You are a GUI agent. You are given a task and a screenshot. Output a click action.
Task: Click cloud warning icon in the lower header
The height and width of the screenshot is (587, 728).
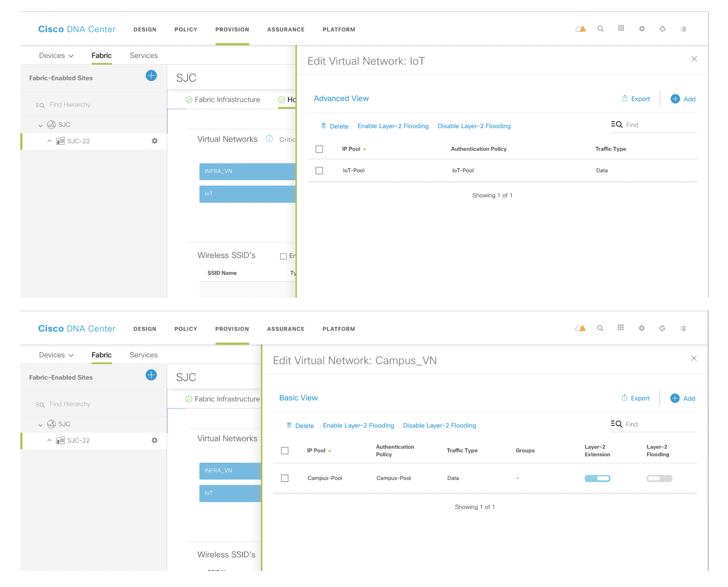[580, 329]
